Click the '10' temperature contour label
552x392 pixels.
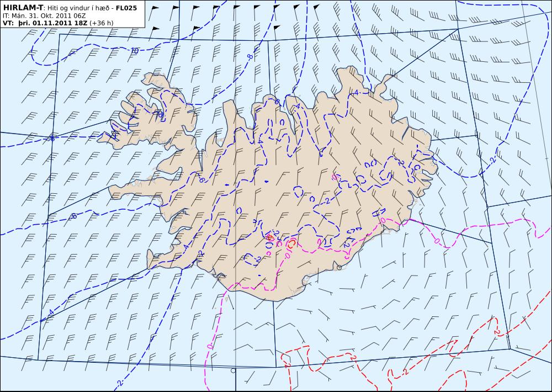[x=134, y=51]
